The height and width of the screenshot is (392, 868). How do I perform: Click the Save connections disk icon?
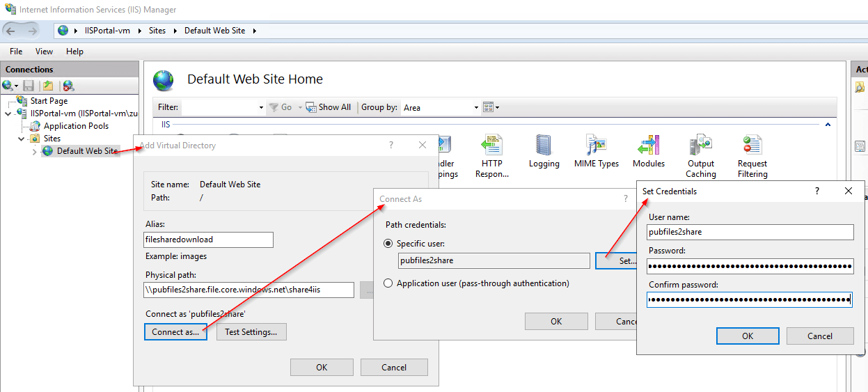point(29,86)
